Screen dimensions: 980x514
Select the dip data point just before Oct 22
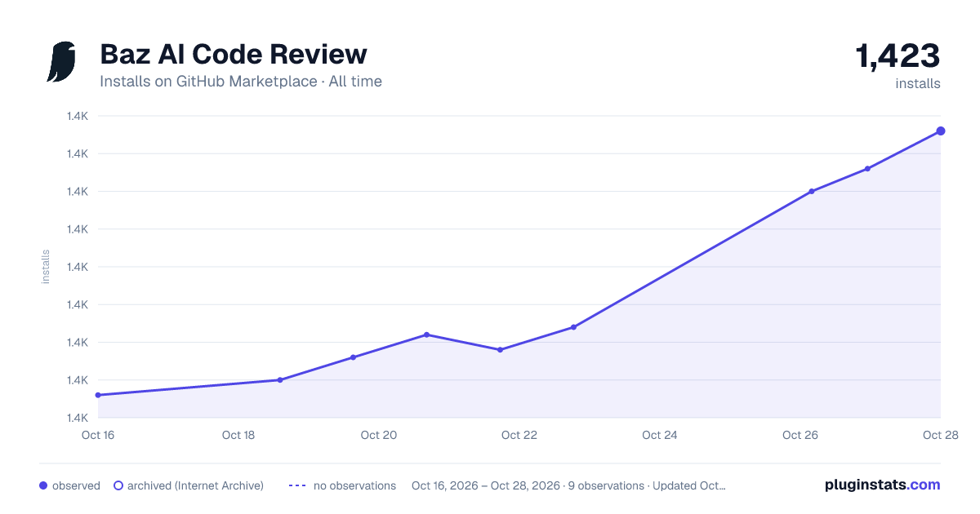click(x=500, y=350)
